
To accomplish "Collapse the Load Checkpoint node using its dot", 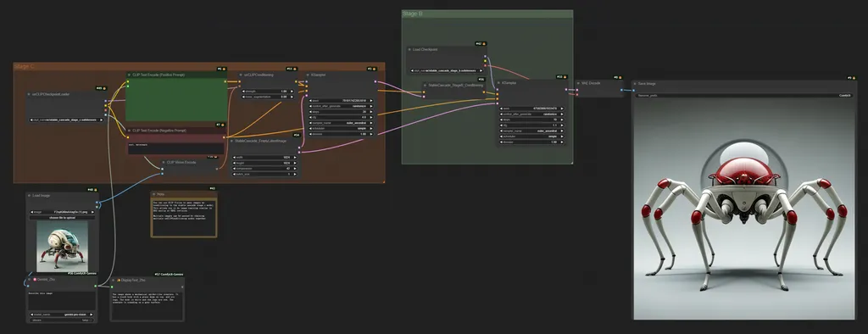I will (409, 50).
